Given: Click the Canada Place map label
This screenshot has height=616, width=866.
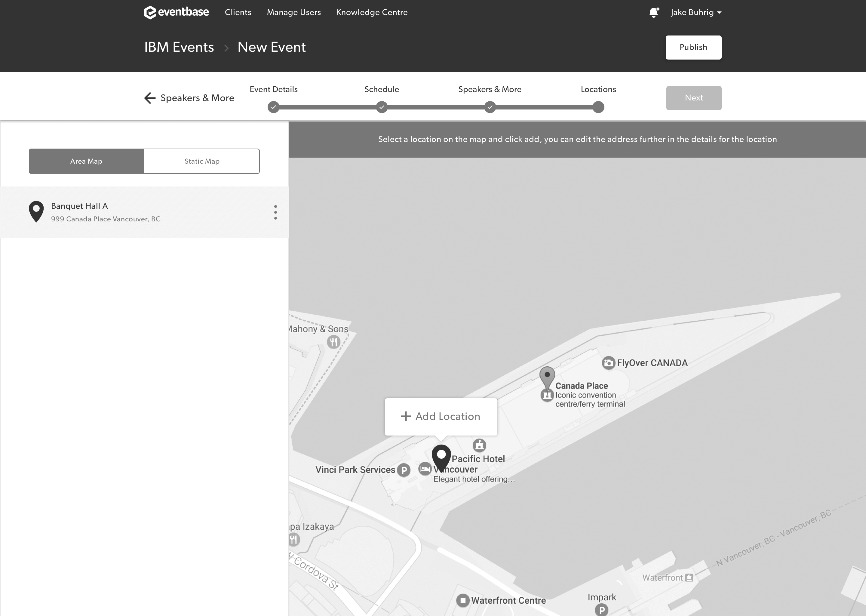Looking at the screenshot, I should (582, 386).
